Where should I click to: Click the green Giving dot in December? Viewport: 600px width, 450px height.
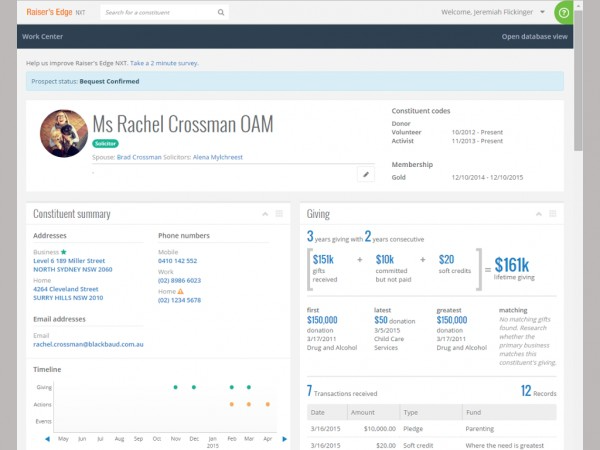tap(194, 387)
